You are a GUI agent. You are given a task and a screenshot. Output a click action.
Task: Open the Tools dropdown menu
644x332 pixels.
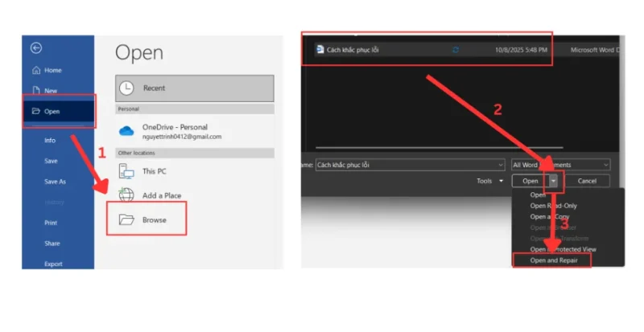click(488, 181)
